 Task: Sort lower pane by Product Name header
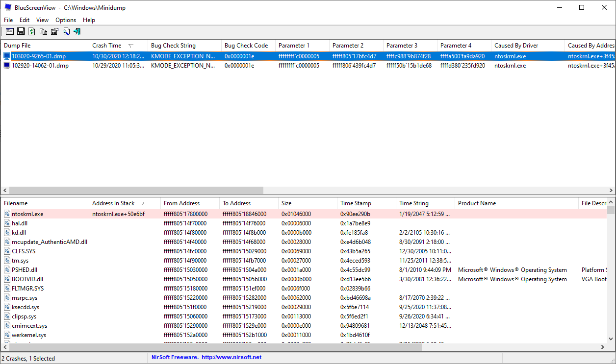coord(517,203)
